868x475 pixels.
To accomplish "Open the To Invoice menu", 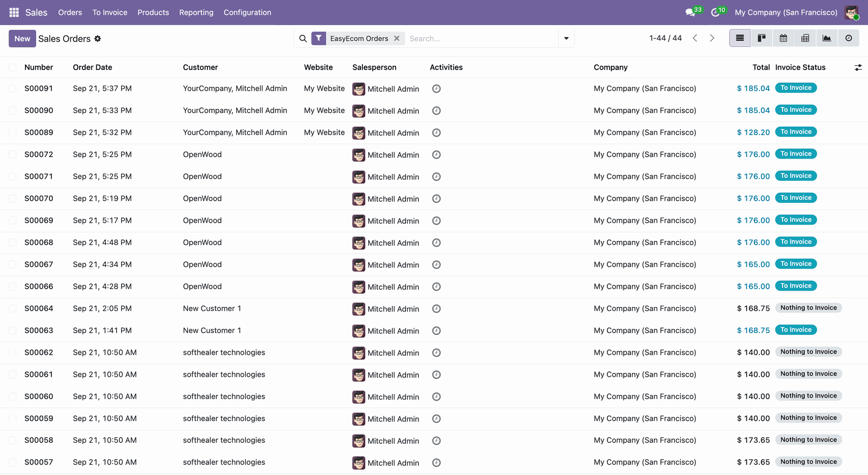I will (x=110, y=12).
